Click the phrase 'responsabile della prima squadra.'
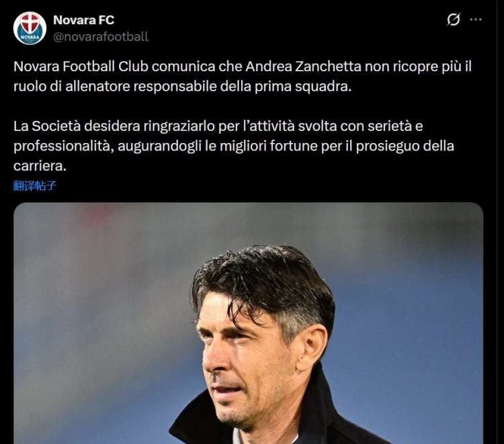Screen dimensions: 504x444 243,87
